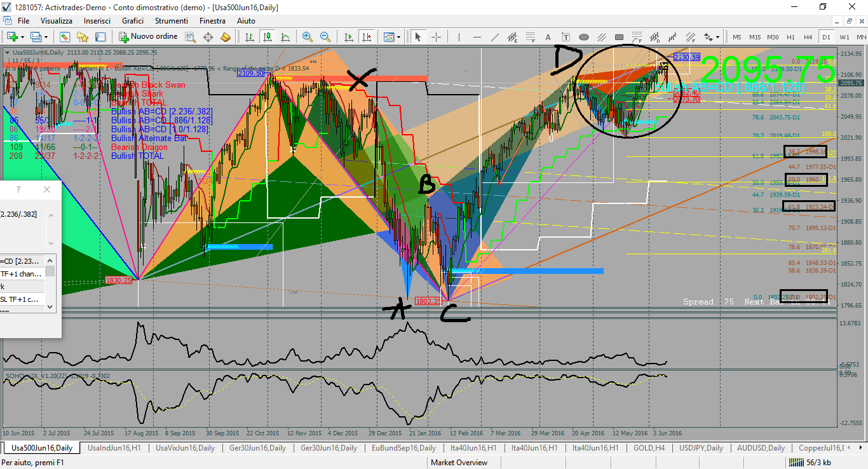Open the Profiles toolbar icon

point(36,37)
